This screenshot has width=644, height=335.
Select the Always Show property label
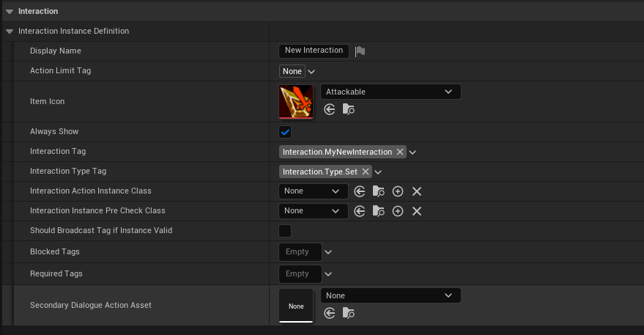pyautogui.click(x=54, y=131)
